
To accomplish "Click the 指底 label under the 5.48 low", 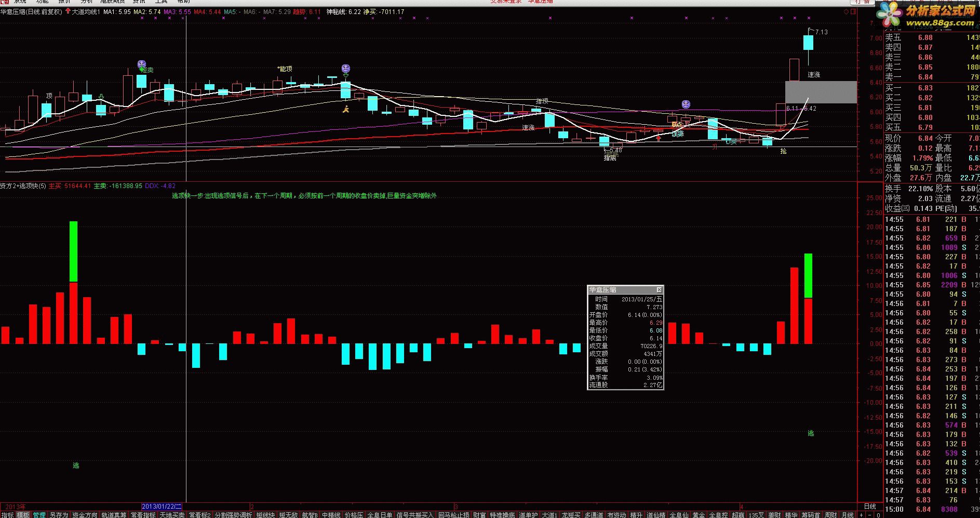I will tap(610, 158).
